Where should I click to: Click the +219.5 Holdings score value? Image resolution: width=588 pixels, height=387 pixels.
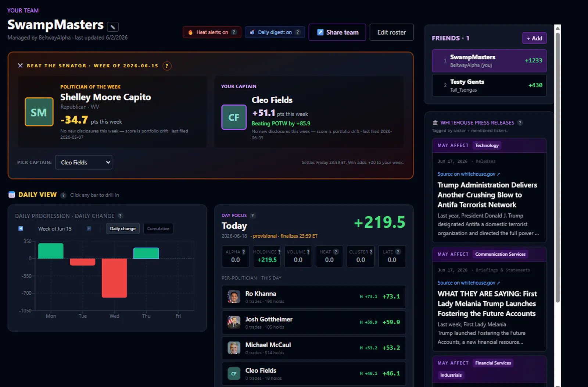(x=267, y=260)
